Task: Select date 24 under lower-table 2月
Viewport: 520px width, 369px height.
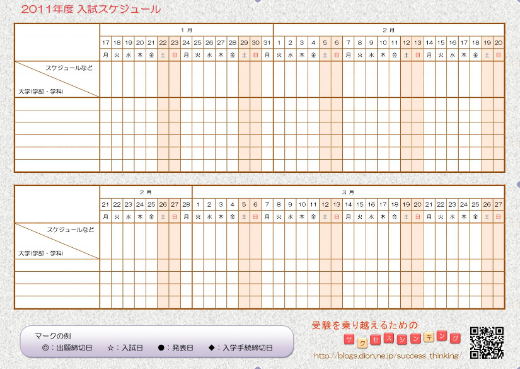Action: pyautogui.click(x=140, y=204)
